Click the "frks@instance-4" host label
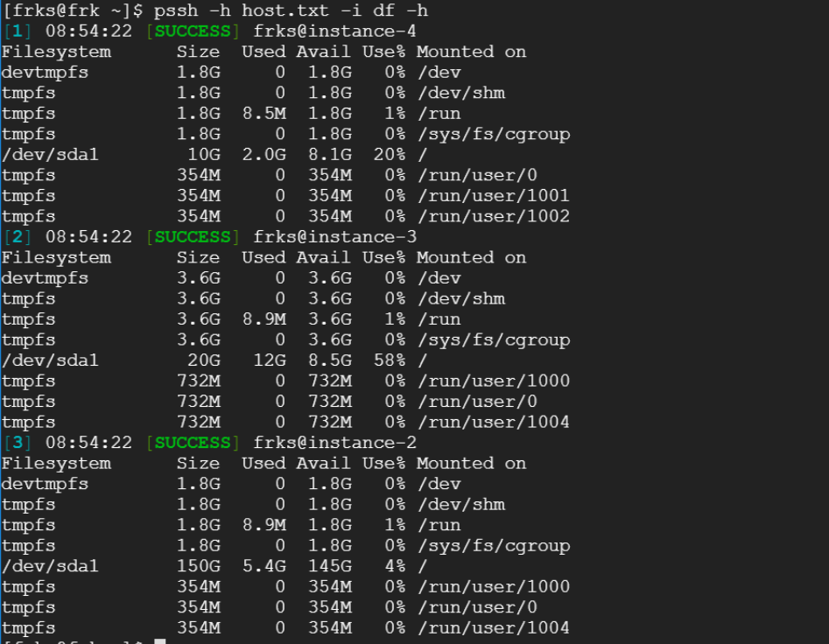The width and height of the screenshot is (829, 644). coord(334,31)
